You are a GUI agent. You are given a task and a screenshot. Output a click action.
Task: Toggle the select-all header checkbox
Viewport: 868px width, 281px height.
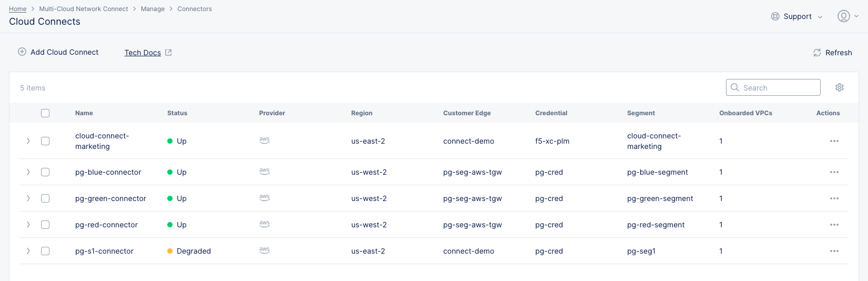coord(45,113)
